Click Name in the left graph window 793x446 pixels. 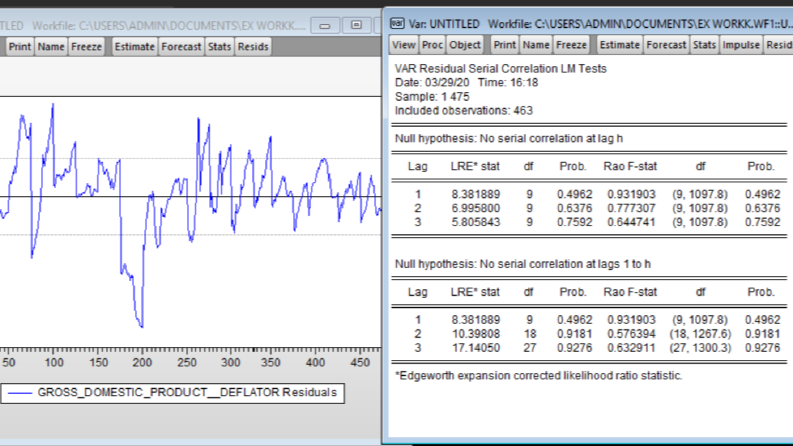tap(51, 47)
